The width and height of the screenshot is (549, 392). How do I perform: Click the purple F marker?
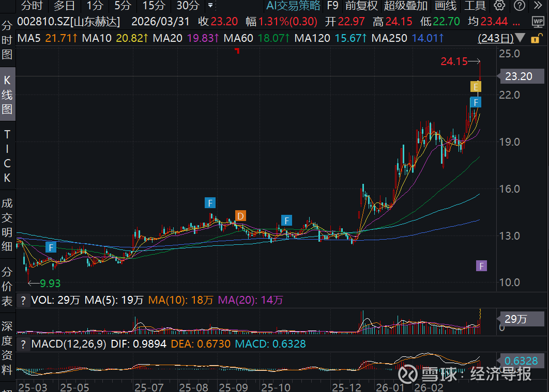tap(481, 266)
